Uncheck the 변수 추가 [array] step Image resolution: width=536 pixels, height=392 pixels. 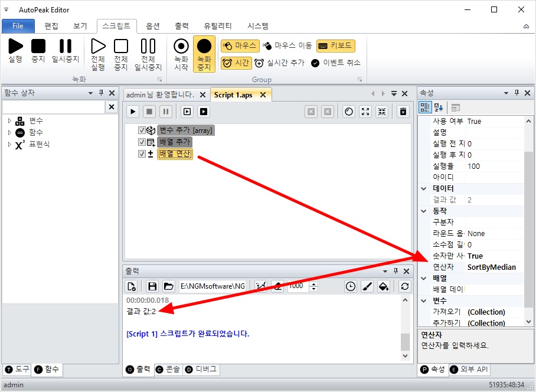tap(142, 130)
